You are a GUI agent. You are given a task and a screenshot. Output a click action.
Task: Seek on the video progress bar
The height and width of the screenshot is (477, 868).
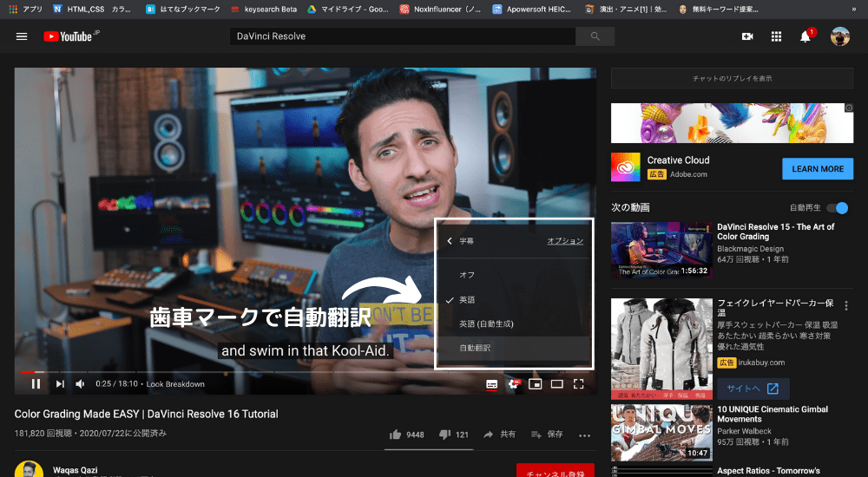tap(305, 372)
